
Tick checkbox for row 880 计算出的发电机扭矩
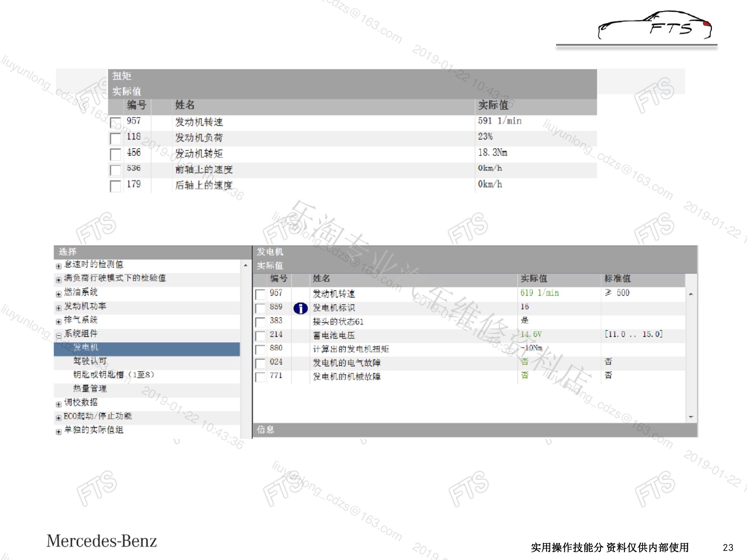coord(260,349)
